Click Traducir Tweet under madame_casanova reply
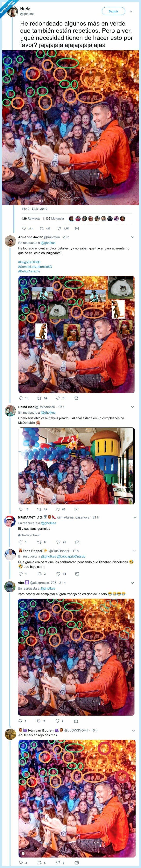Image resolution: width=141 pixels, height=868 pixels. pos(31,535)
